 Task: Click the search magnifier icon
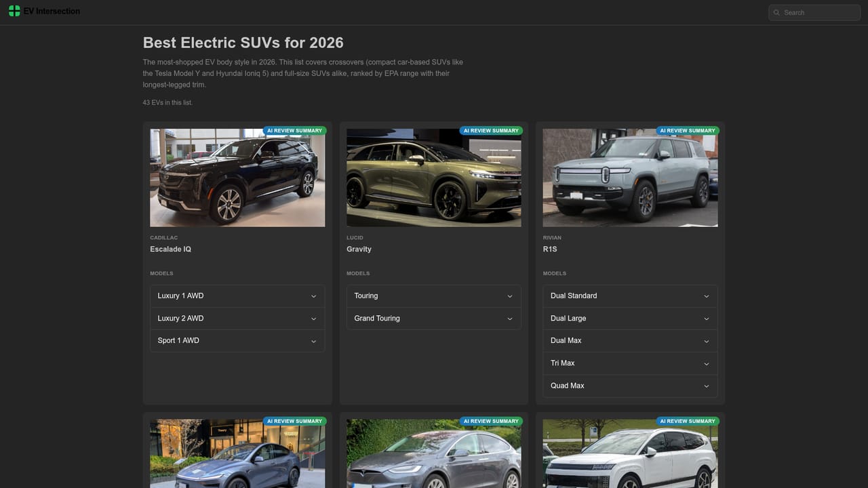pos(777,12)
